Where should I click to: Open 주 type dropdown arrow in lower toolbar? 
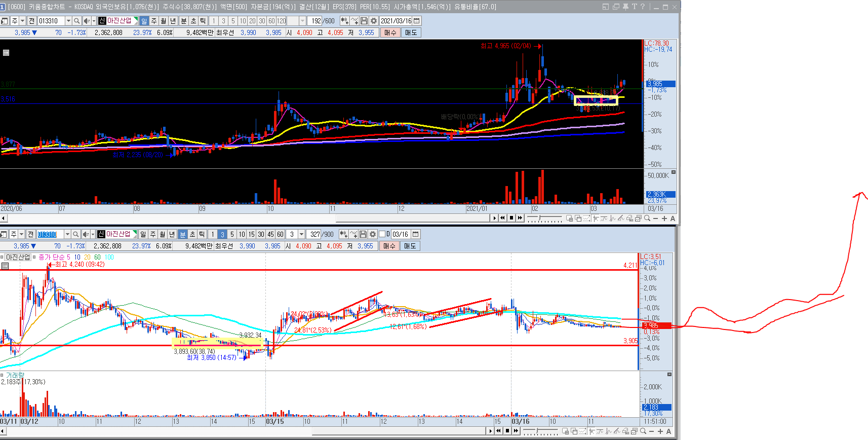click(x=22, y=234)
